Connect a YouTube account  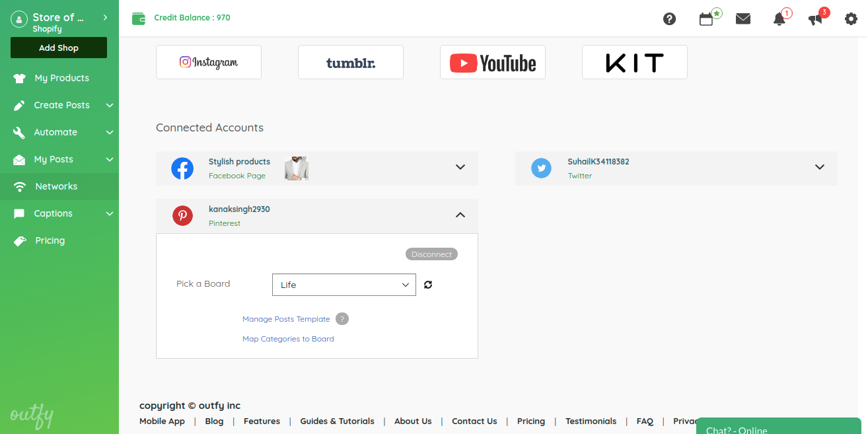click(493, 62)
